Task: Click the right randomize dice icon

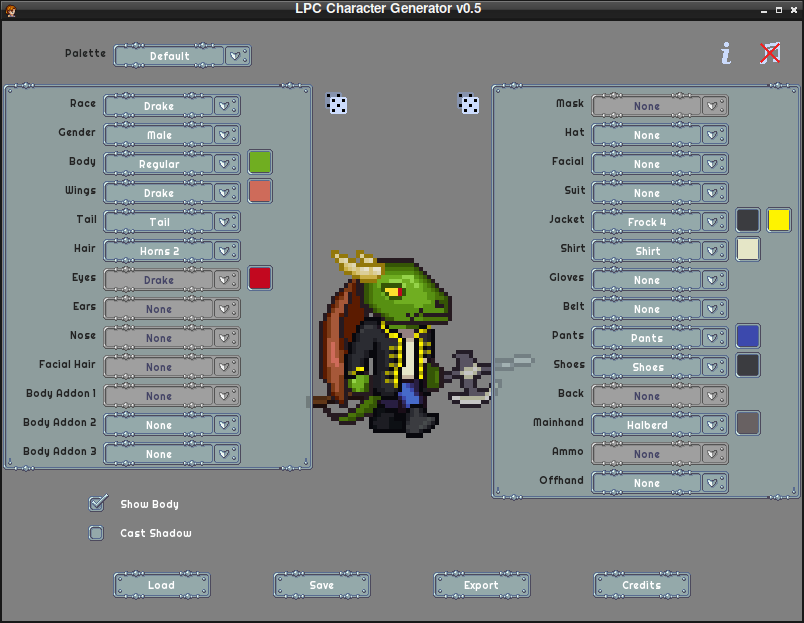Action: point(468,104)
